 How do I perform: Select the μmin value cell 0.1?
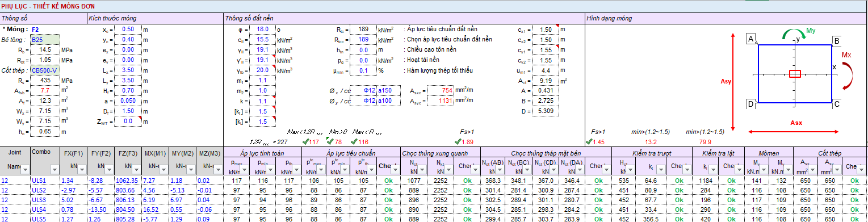(363, 70)
